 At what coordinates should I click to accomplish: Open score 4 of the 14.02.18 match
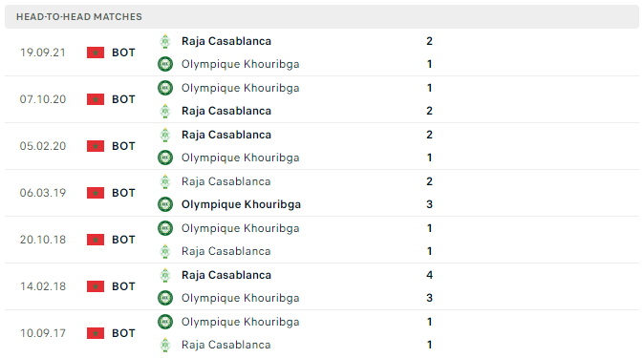point(429,275)
